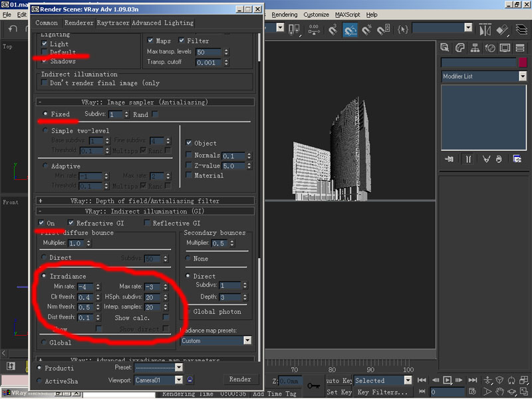Open the Display command panel

tap(505, 48)
